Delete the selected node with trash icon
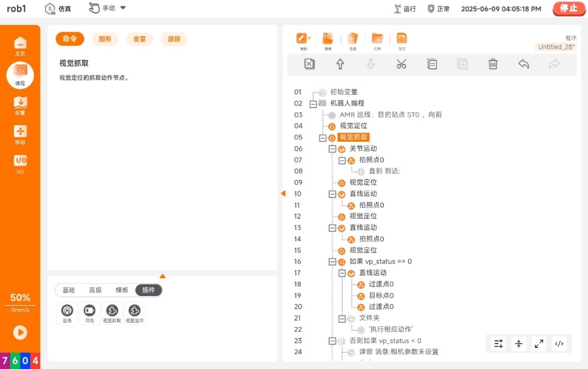Image resolution: width=588 pixels, height=369 pixels. (493, 64)
